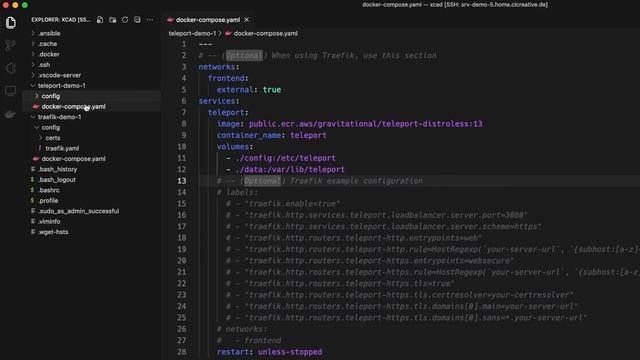
Task: Open the Docker view in activity bar
Action: (11, 114)
